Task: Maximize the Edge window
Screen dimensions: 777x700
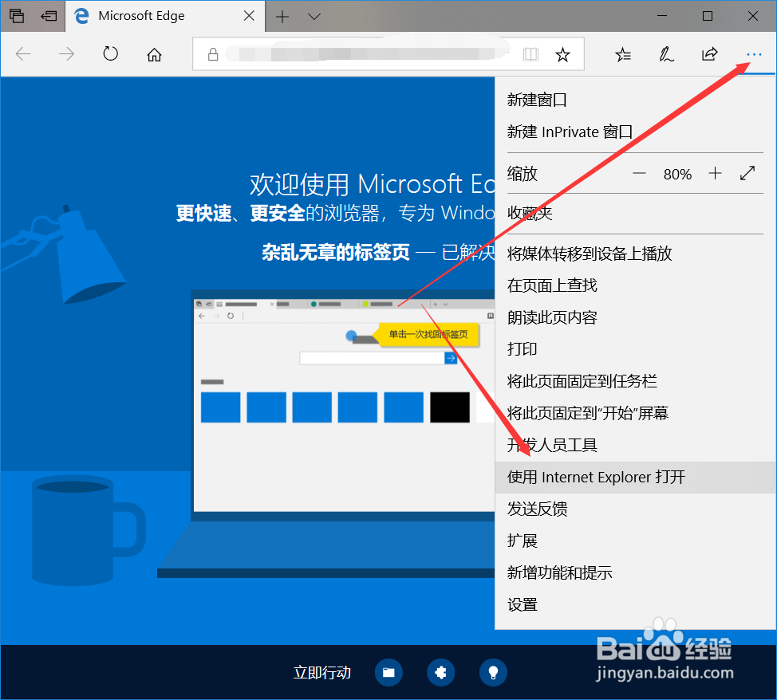Action: click(708, 16)
